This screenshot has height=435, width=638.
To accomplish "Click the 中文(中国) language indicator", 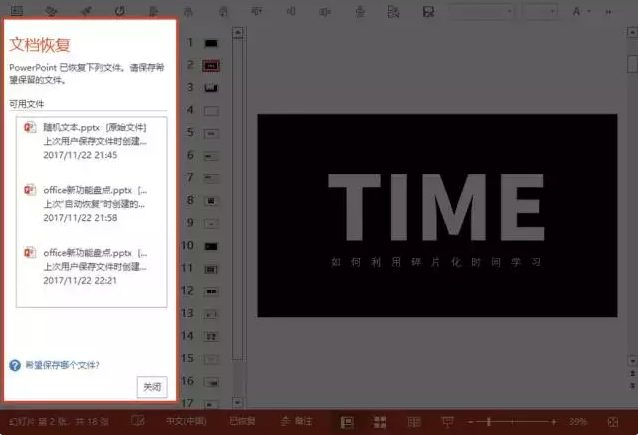I will (185, 422).
